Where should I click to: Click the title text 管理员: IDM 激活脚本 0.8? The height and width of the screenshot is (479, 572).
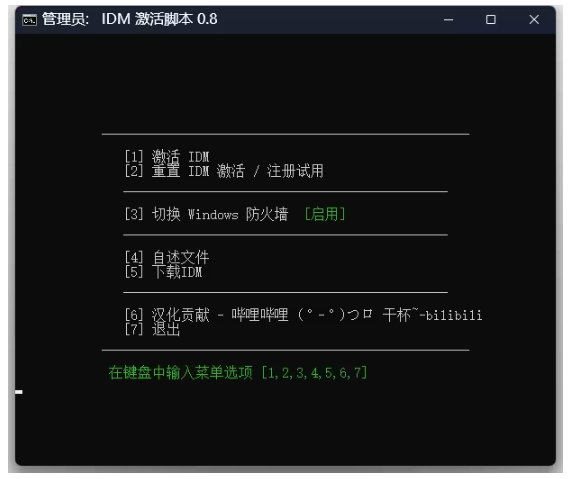point(130,19)
